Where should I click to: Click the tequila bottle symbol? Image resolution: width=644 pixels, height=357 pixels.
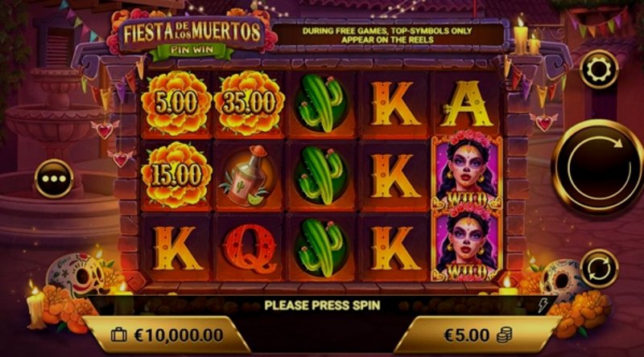point(247,175)
